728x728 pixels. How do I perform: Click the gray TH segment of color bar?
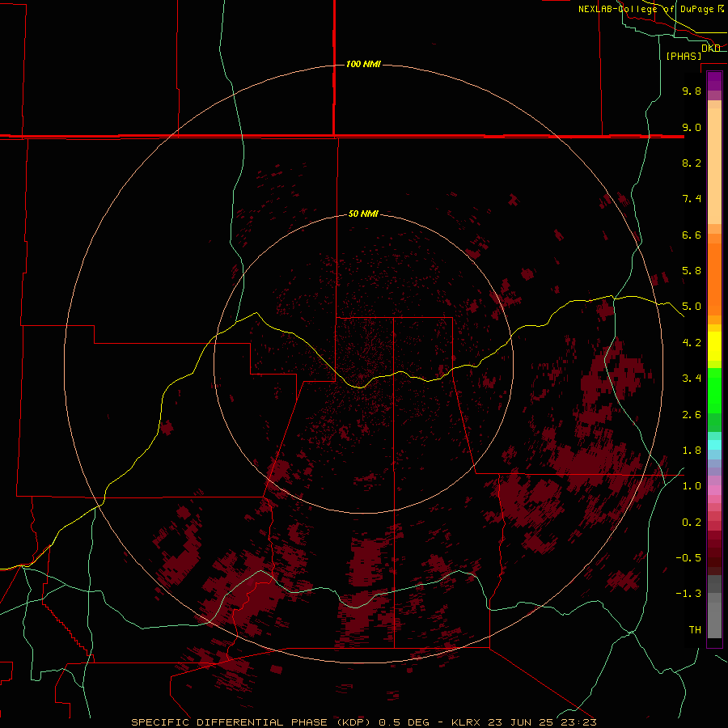click(714, 620)
